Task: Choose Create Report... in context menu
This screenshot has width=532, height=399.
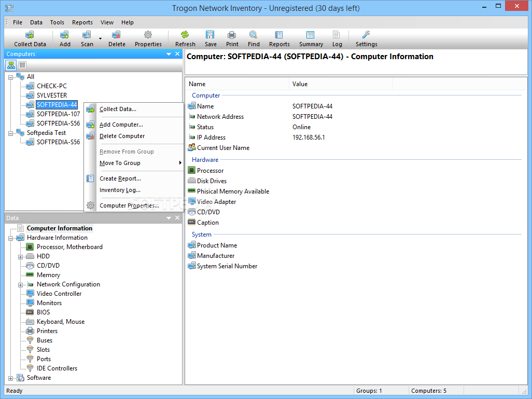Action: [x=134, y=178]
